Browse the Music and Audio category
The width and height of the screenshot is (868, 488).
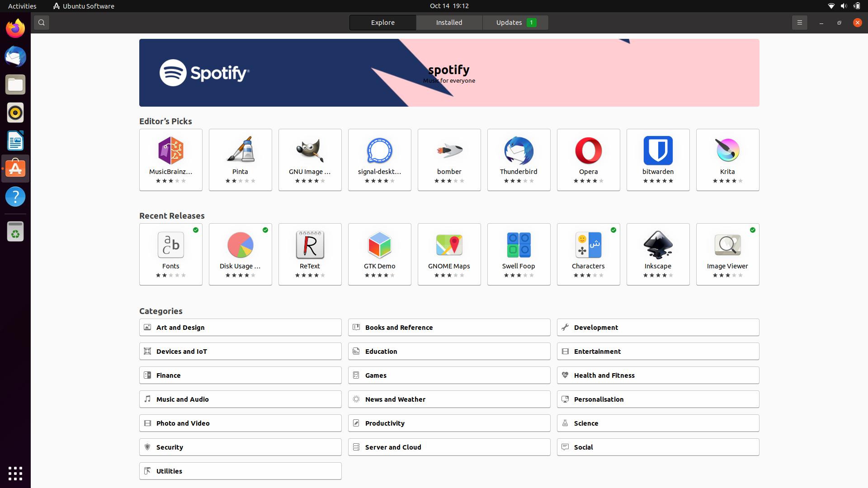click(241, 399)
